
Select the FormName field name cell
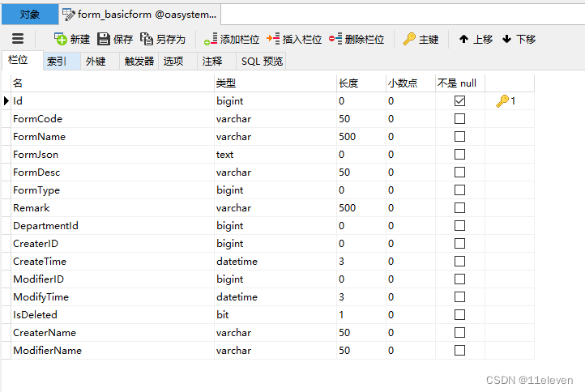pos(113,137)
